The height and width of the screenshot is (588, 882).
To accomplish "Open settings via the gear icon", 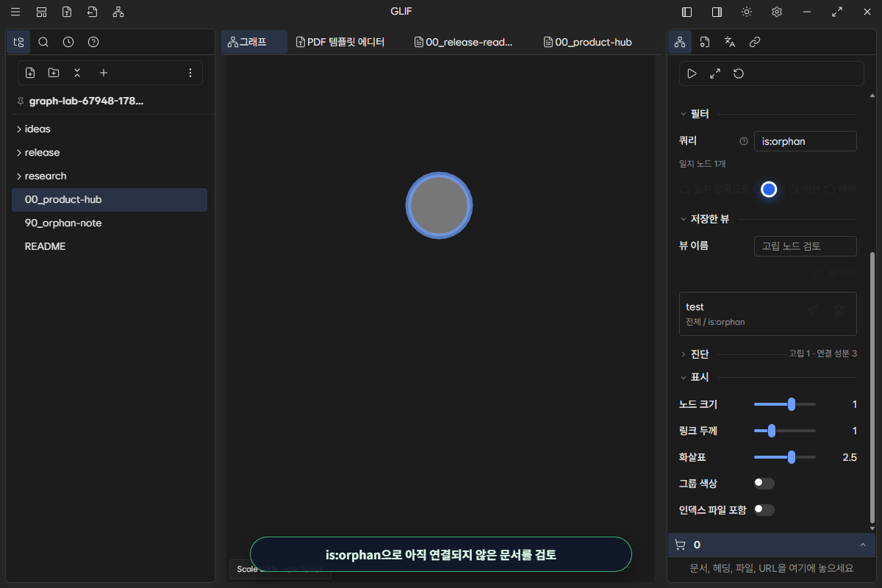I will point(777,12).
